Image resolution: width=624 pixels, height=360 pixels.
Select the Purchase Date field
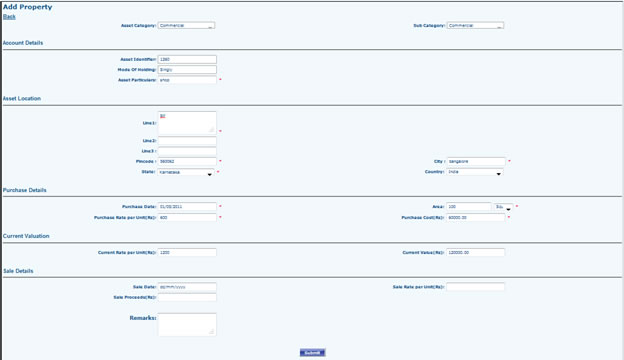tap(187, 207)
